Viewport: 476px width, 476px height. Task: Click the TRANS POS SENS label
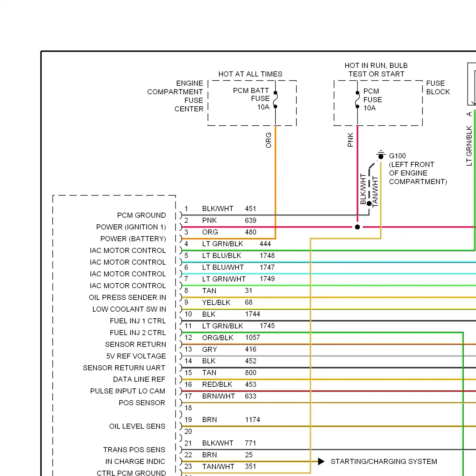pos(134,450)
